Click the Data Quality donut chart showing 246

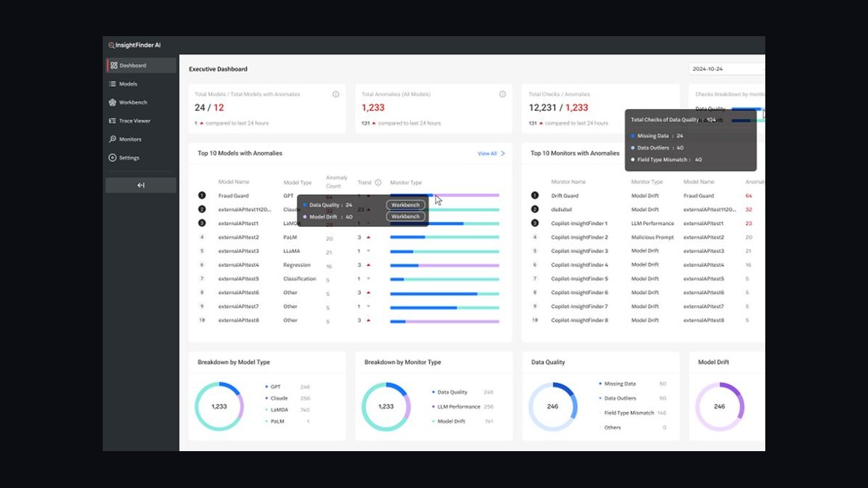553,406
